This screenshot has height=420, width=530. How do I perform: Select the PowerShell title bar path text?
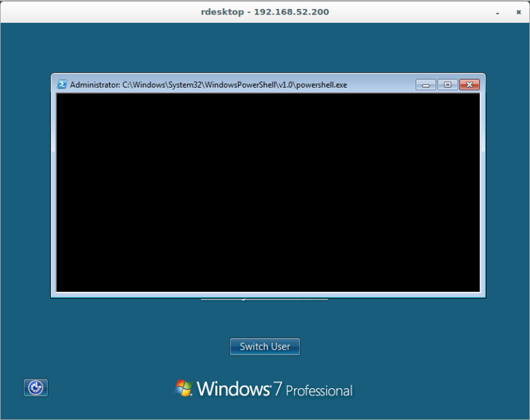point(208,85)
